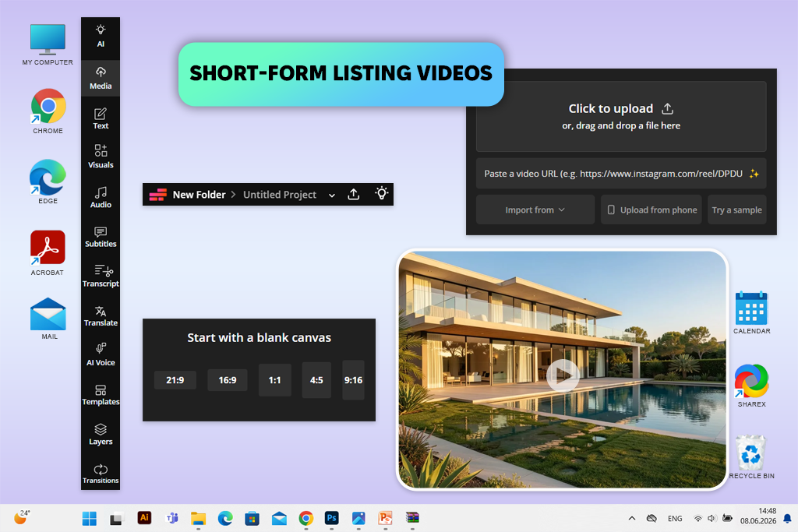The width and height of the screenshot is (798, 532).
Task: Open the AI Voice tool in the sidebar
Action: coord(101,355)
